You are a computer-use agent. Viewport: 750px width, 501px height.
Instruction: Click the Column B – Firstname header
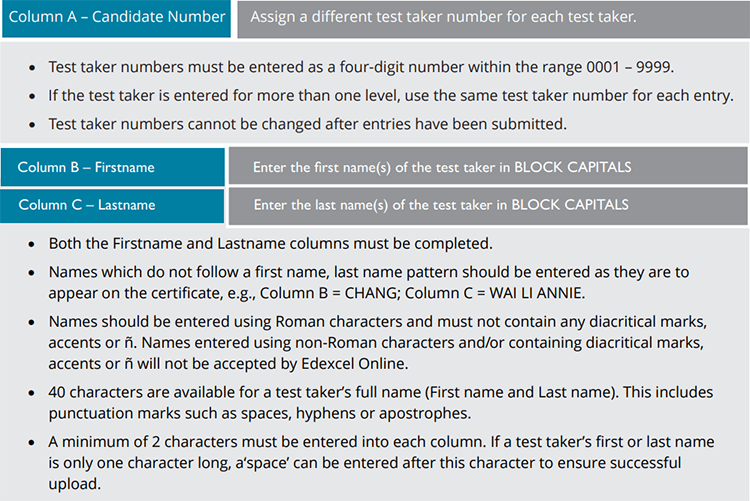click(x=112, y=166)
